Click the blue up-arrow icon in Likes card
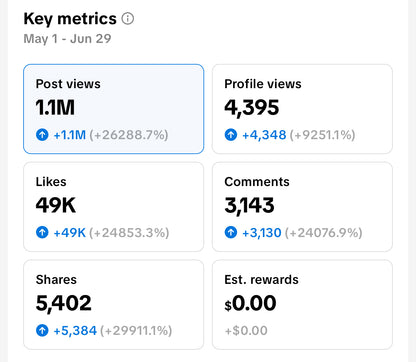The width and height of the screenshot is (416, 362). 42,232
